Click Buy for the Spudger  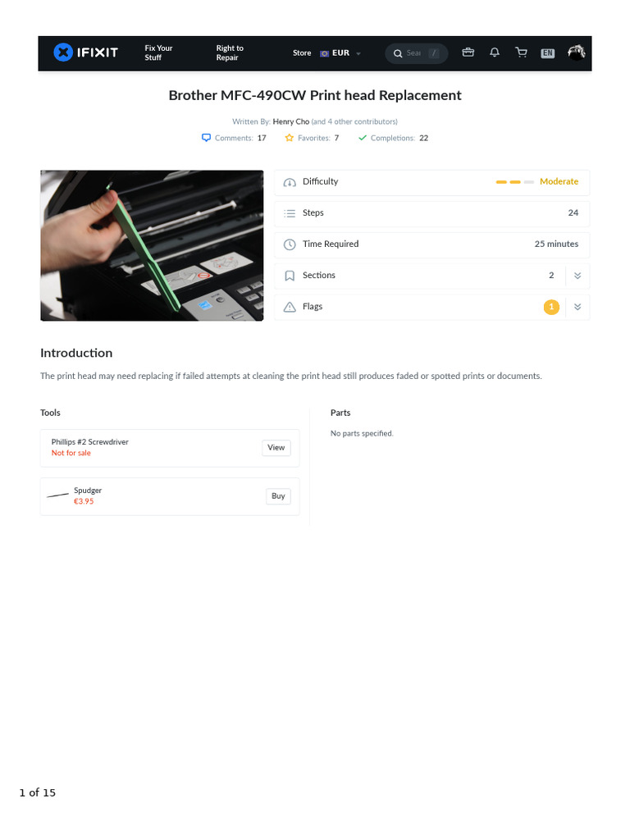click(x=278, y=496)
